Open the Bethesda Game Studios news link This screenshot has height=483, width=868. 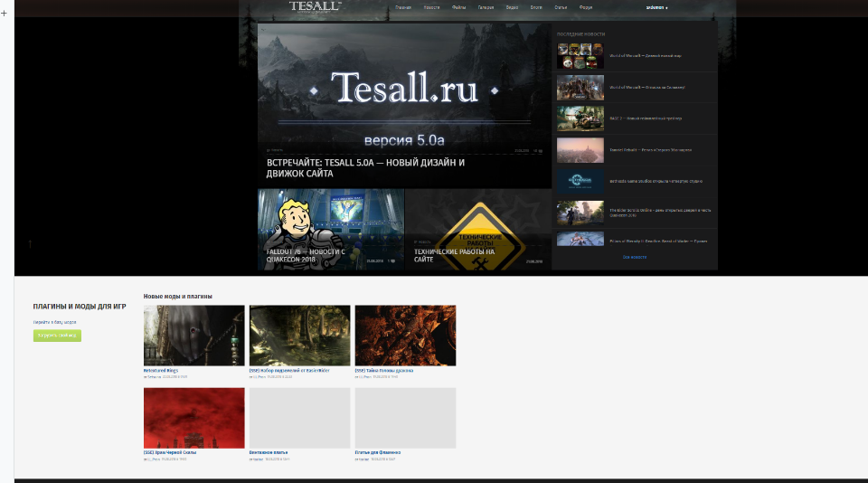coord(656,181)
